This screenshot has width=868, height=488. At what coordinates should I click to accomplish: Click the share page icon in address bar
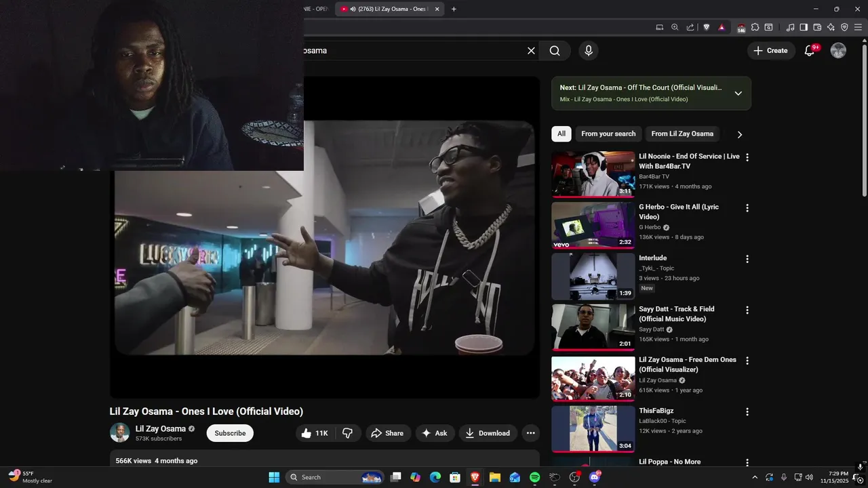tap(690, 27)
